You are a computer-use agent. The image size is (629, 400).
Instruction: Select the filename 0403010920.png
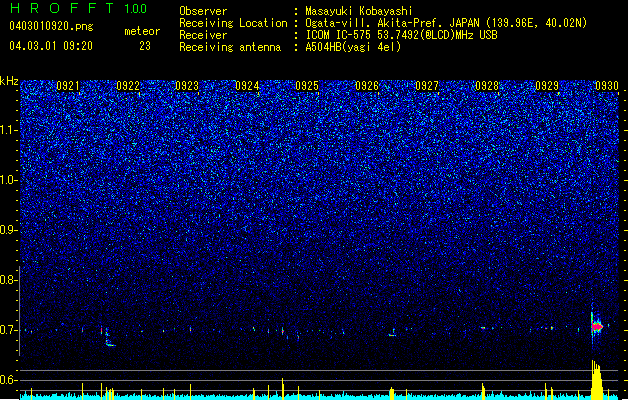[x=51, y=26]
